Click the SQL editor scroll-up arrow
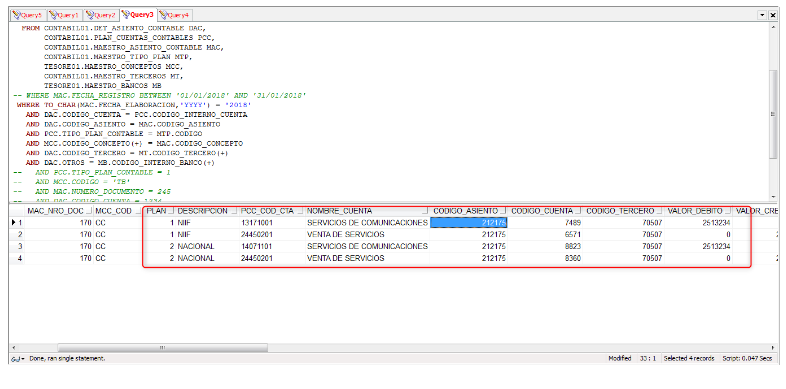 (773, 26)
